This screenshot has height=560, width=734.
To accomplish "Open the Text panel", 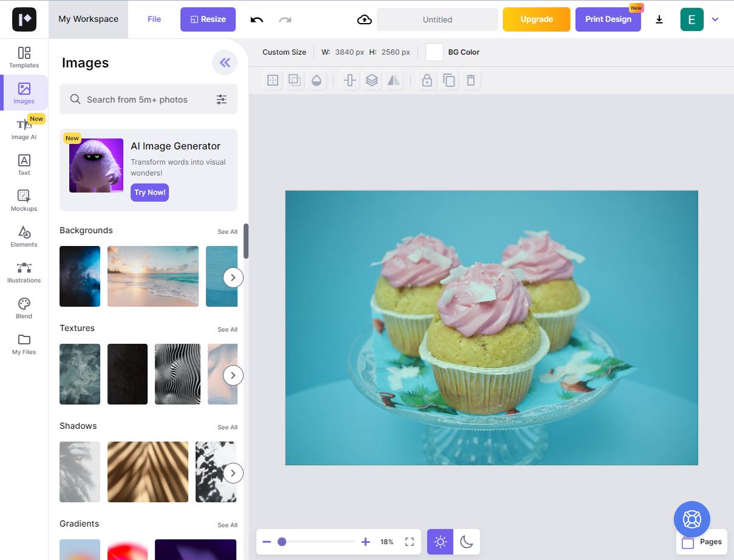I will [24, 164].
